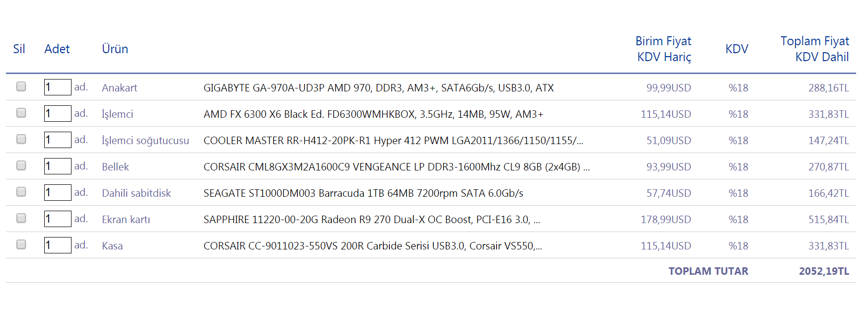The height and width of the screenshot is (319, 868).
Task: Click the Dahili sabitdisk category link
Action: 136,193
